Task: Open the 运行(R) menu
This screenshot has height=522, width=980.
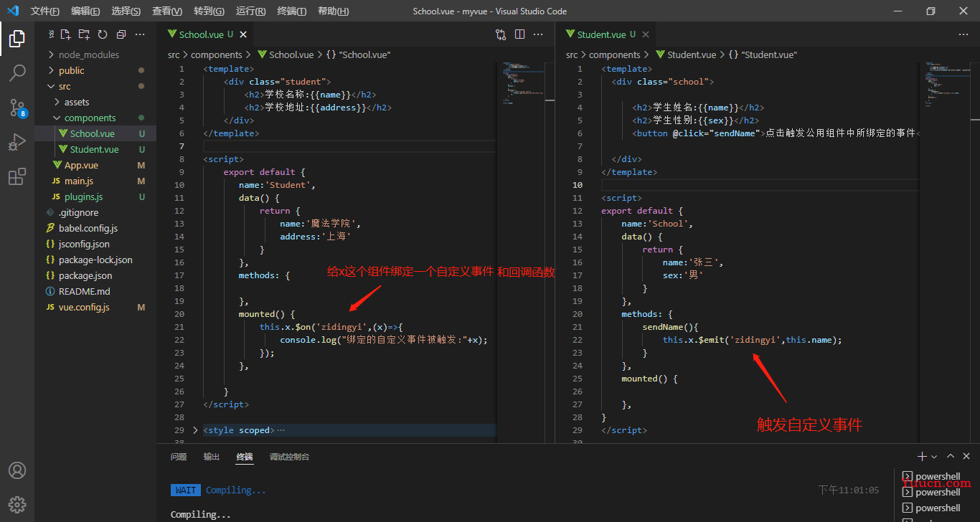Action: click(251, 11)
